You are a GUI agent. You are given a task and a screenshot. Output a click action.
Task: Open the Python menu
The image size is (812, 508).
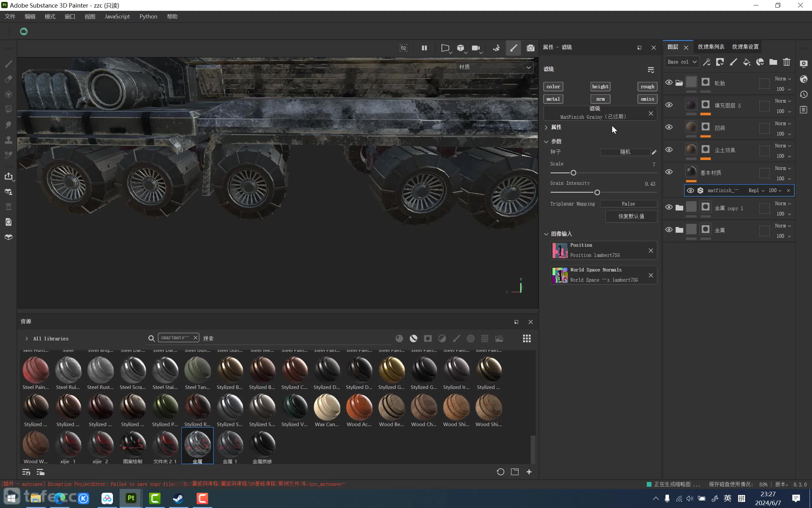148,17
